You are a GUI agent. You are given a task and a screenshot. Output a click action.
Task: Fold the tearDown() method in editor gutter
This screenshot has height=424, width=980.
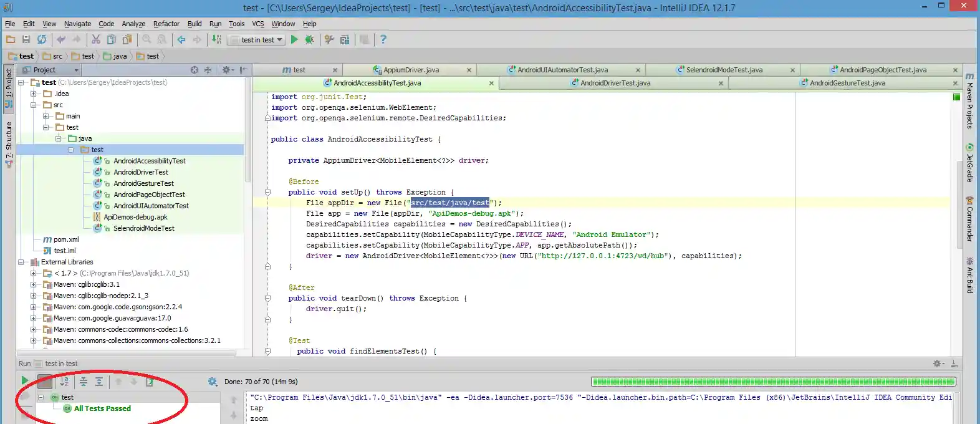(x=267, y=298)
